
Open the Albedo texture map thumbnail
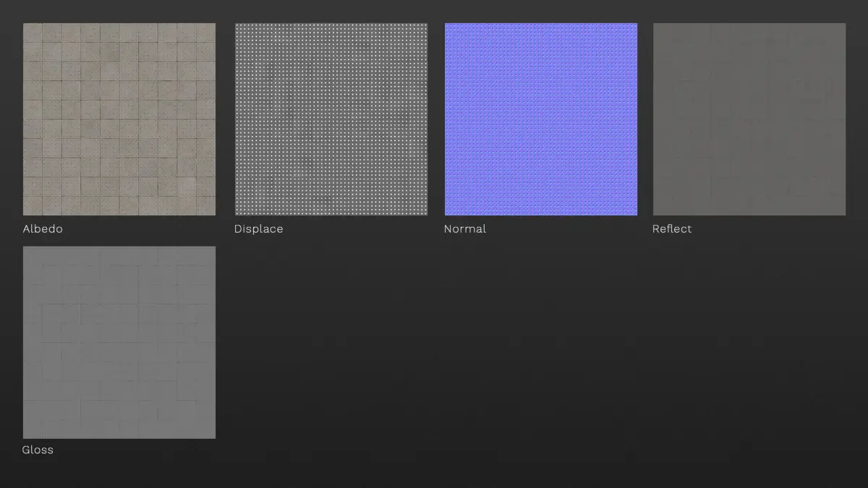point(119,119)
